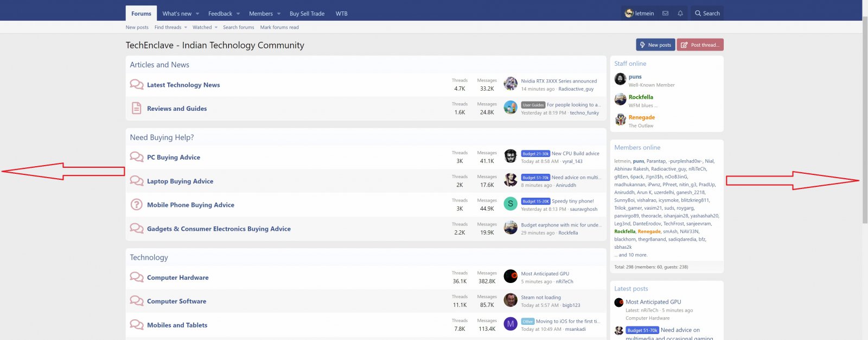Open the Computer Hardware forum link
This screenshot has width=868, height=340.
(x=178, y=278)
